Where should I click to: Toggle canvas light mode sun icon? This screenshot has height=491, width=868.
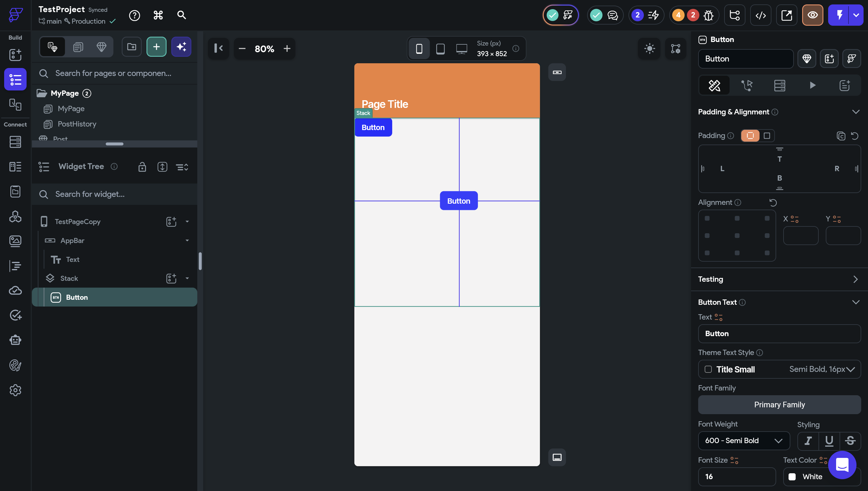coord(649,48)
